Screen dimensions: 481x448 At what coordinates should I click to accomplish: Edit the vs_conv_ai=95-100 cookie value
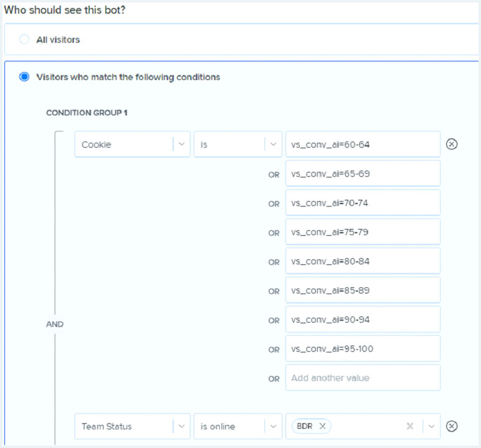(362, 349)
